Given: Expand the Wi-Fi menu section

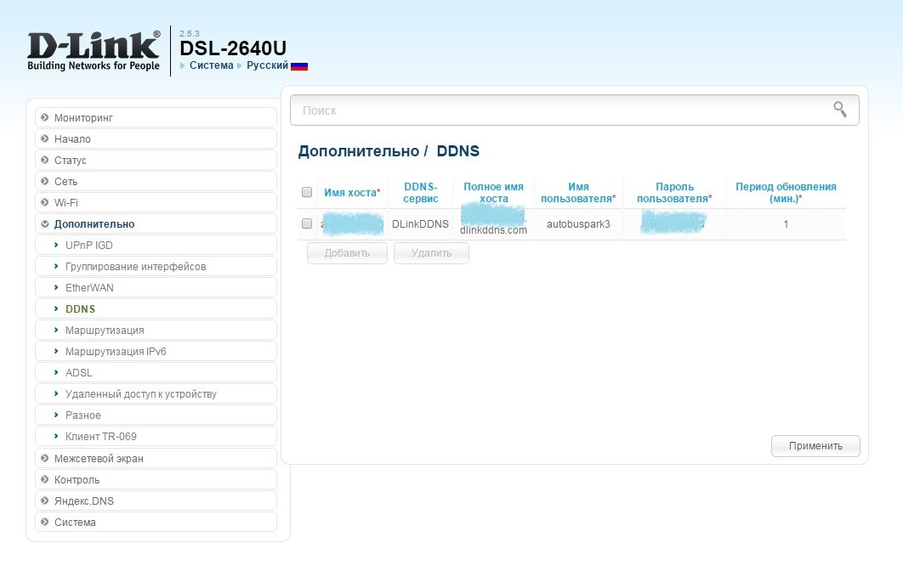Looking at the screenshot, I should click(65, 202).
